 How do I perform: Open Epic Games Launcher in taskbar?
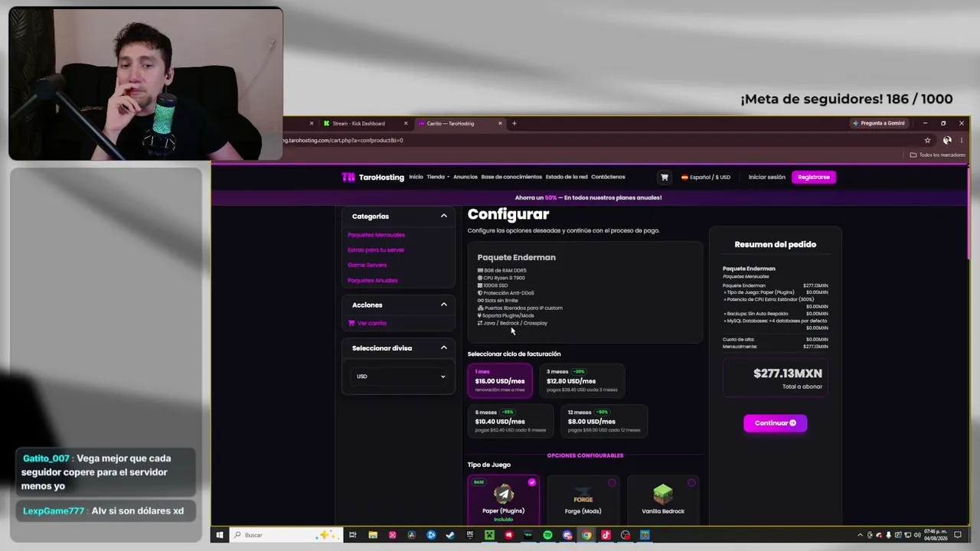tap(469, 535)
